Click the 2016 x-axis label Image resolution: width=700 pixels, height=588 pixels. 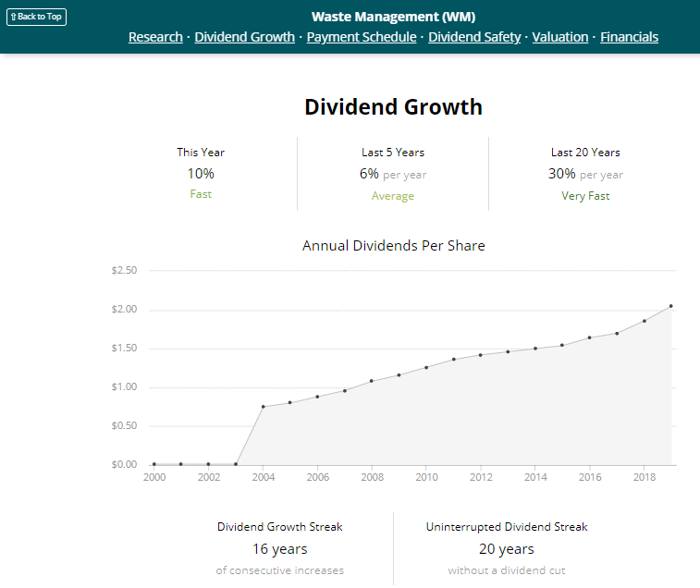click(590, 477)
